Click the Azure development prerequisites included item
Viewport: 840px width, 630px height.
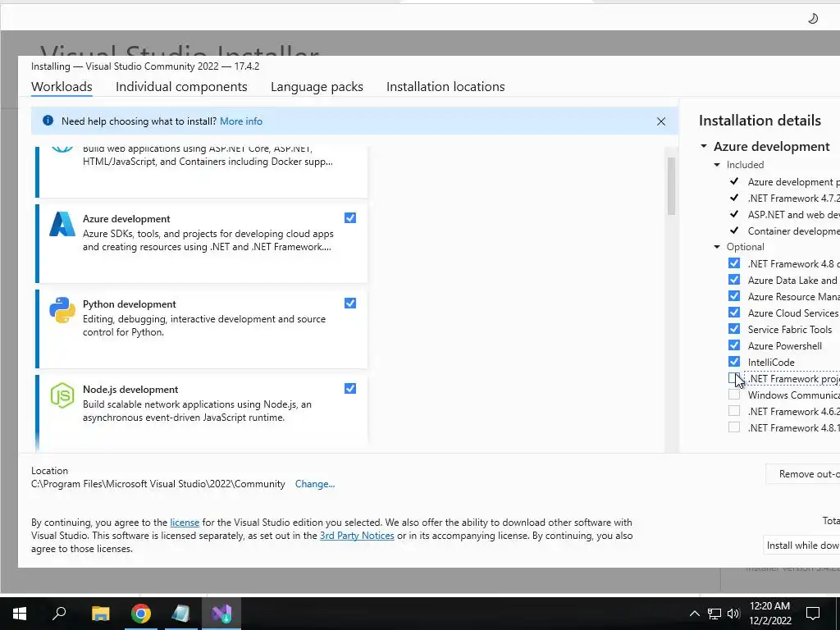point(793,181)
